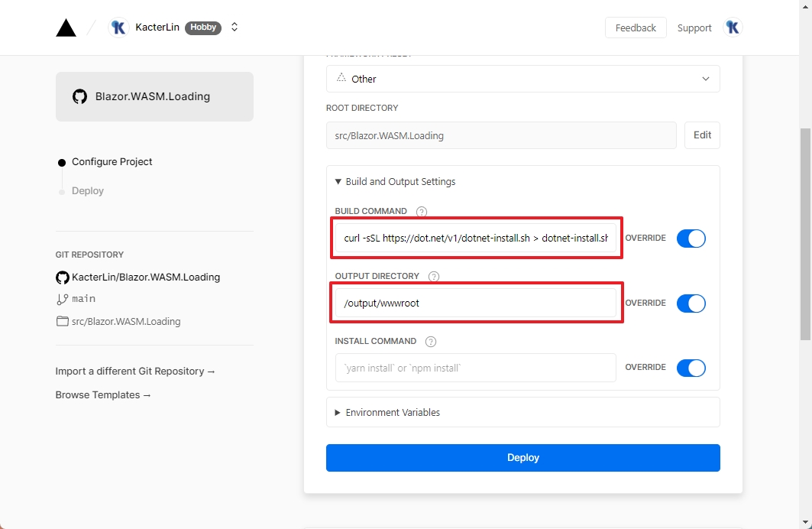Image resolution: width=812 pixels, height=529 pixels.
Task: Click the Install Command help icon
Action: [x=431, y=342]
